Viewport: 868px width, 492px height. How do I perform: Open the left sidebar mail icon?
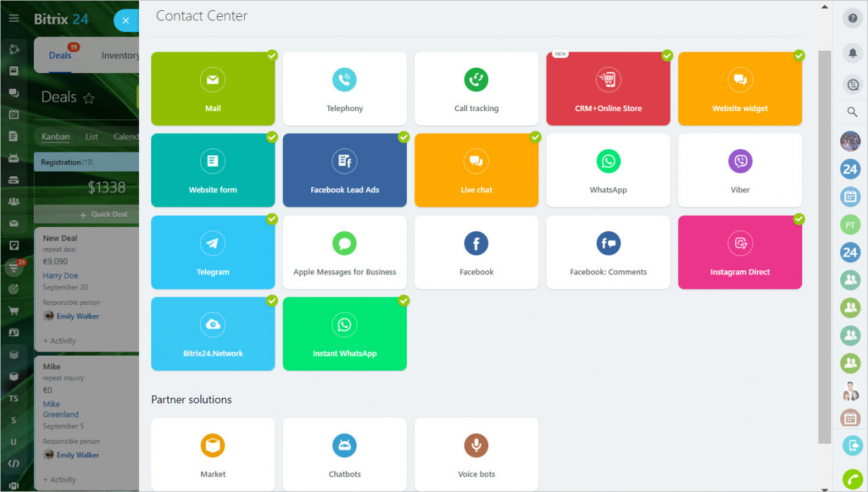pyautogui.click(x=14, y=224)
